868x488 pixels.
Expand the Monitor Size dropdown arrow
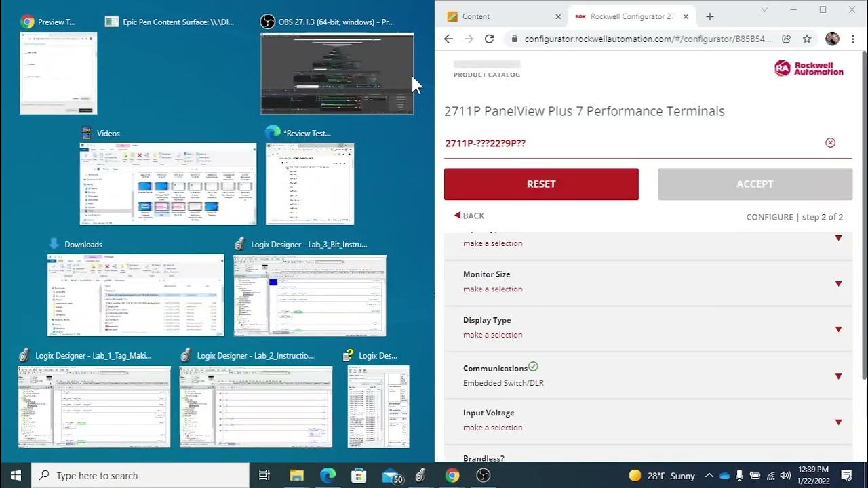tap(839, 283)
